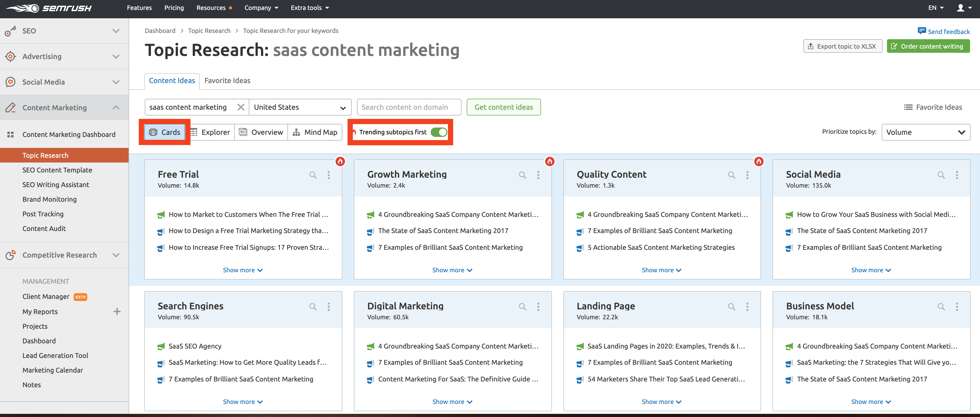This screenshot has width=980, height=417.
Task: Open the United States country dropdown
Action: 300,107
